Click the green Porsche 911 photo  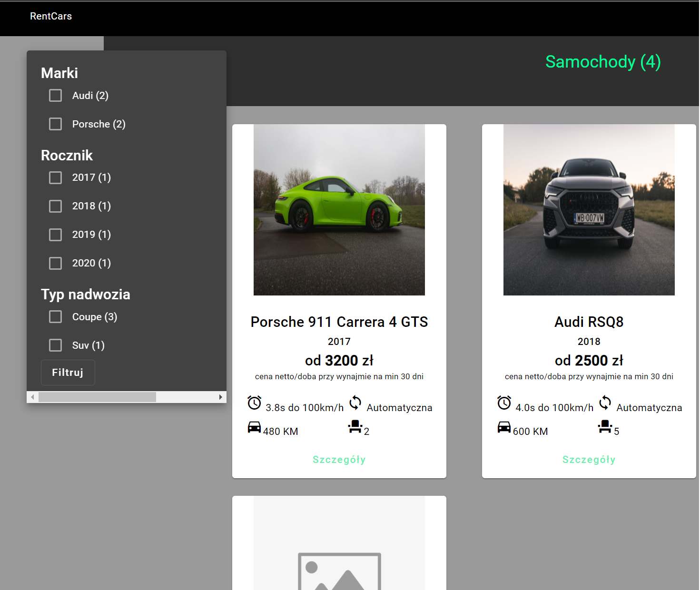point(339,210)
